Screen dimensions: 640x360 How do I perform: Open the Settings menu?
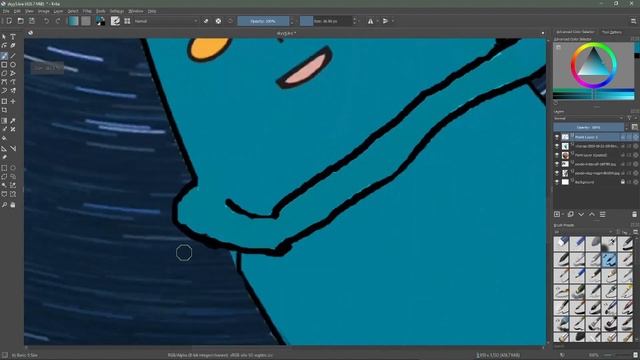pos(117,11)
